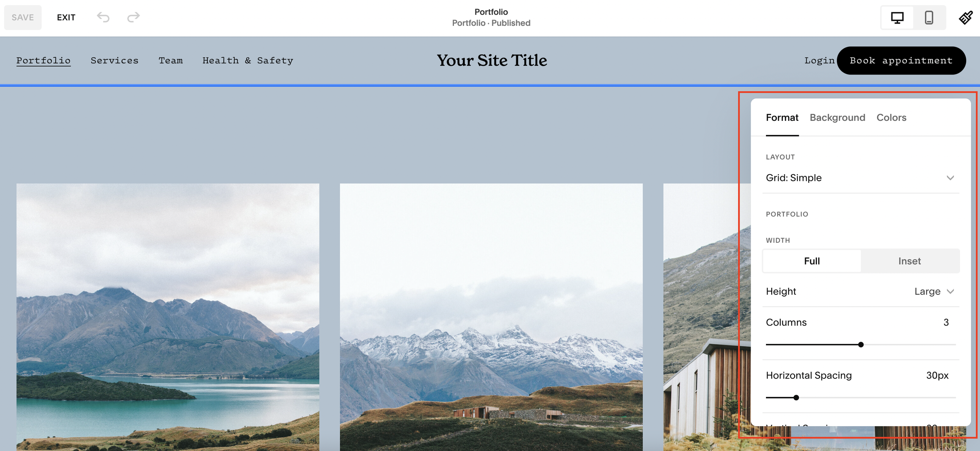The image size is (980, 451).
Task: Click the undo arrow icon
Action: [103, 17]
